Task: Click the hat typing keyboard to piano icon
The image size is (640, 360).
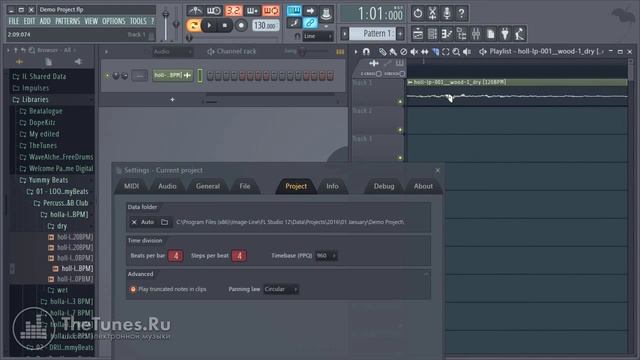Action: point(326,13)
